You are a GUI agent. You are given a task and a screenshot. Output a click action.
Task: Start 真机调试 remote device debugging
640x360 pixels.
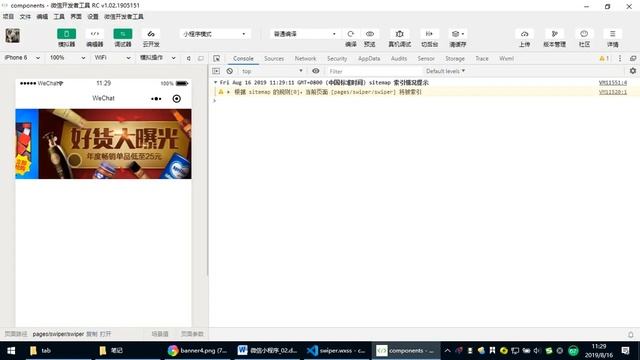pyautogui.click(x=400, y=34)
